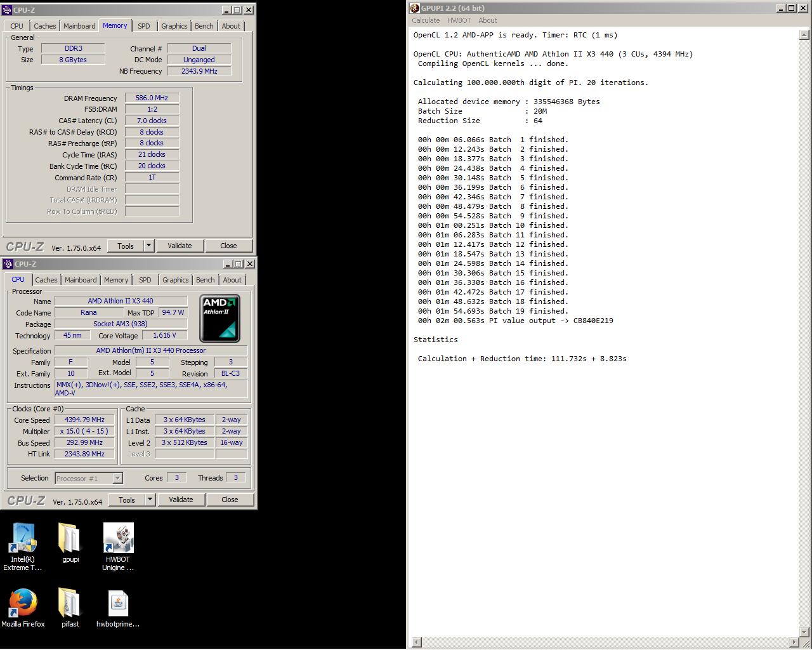Click the NB Frequency 2343.9 MHz value
The image size is (812, 650).
tap(199, 71)
